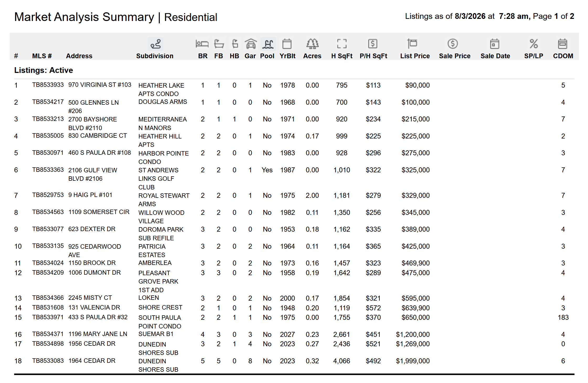Image resolution: width=588 pixels, height=383 pixels.
Task: Click the SP/LP percent icon
Action: (533, 44)
